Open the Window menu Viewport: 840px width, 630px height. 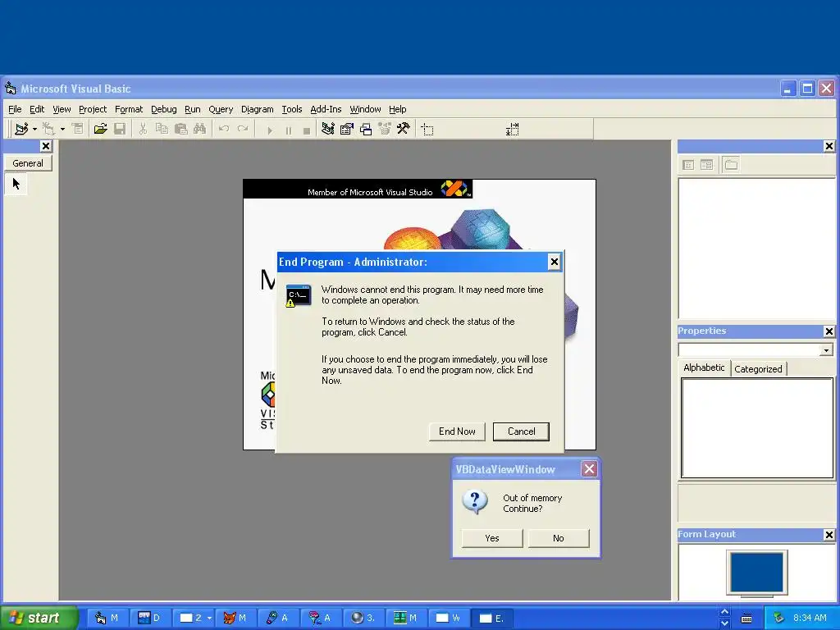365,109
